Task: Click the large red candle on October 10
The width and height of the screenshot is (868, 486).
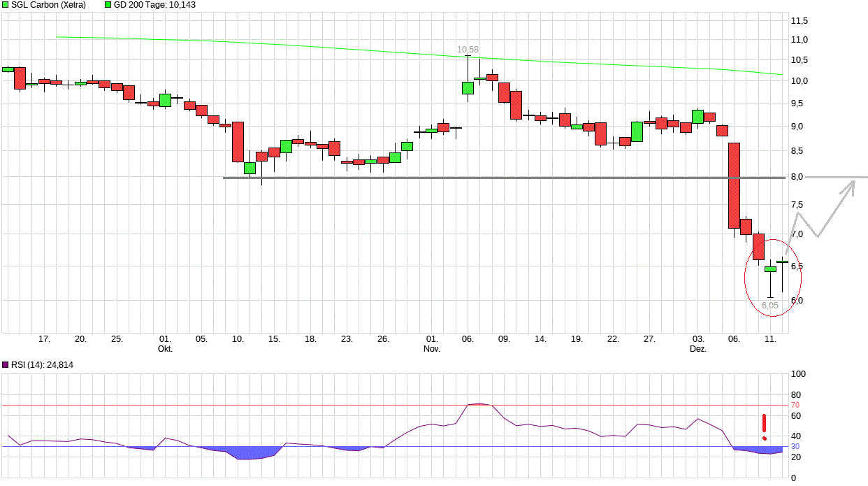Action: click(x=238, y=141)
